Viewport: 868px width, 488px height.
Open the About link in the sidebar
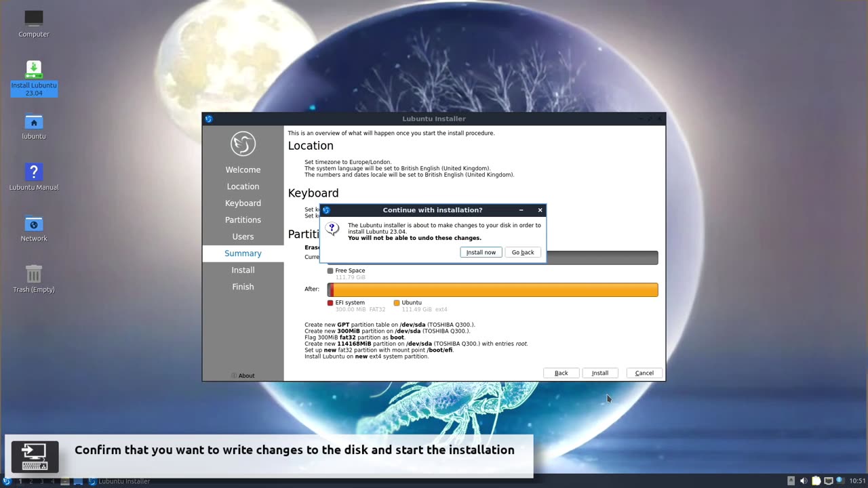[x=243, y=375]
